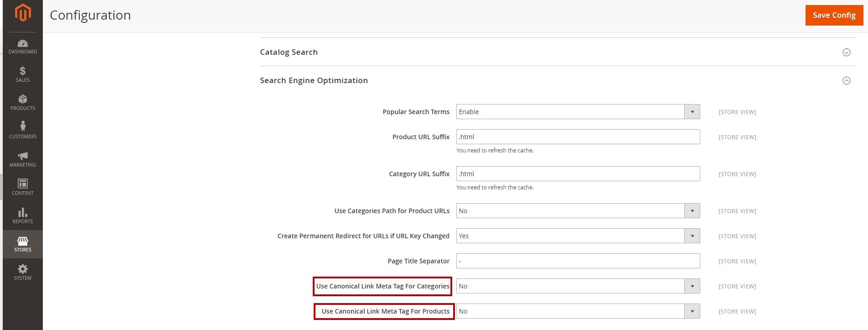
Task: Open Canonical Link Meta Tag For Products dropdown
Action: 578,311
